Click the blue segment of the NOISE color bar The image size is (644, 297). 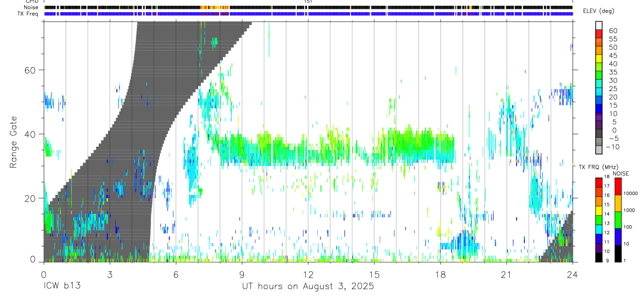(618, 237)
